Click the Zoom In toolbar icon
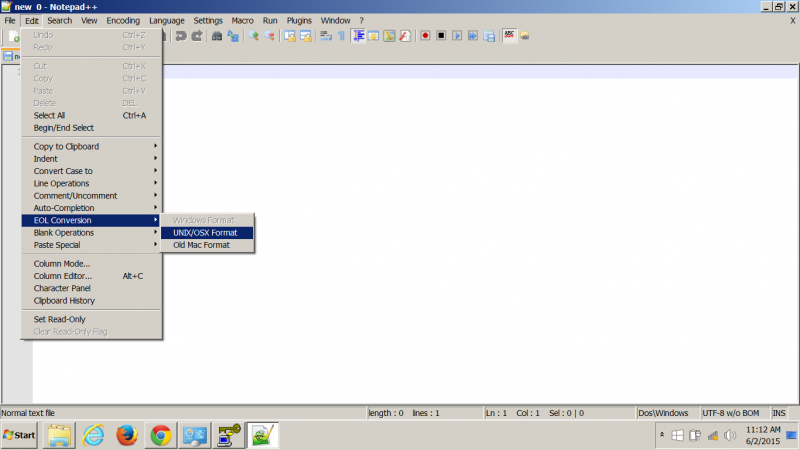This screenshot has height=450, width=800. coord(254,36)
